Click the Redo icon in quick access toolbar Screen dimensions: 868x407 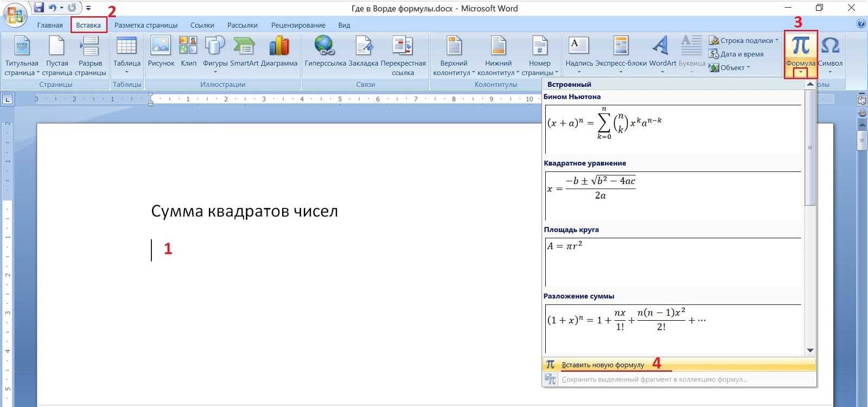pos(72,8)
